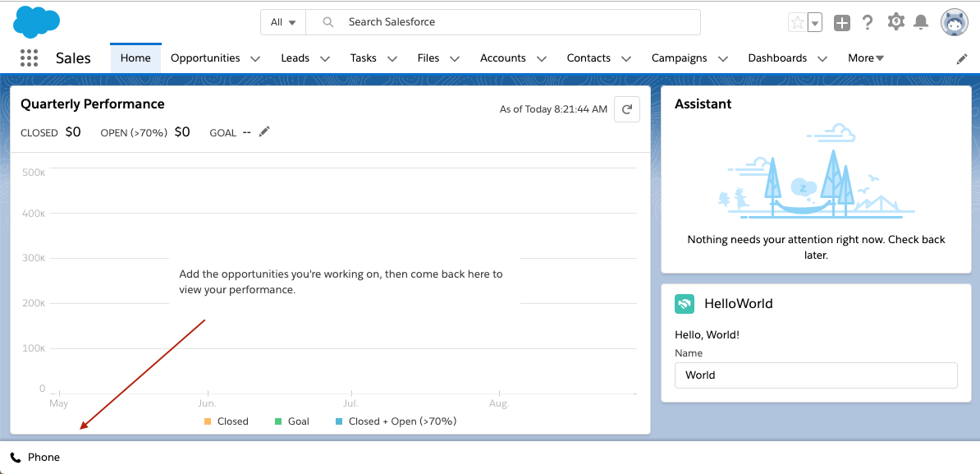Viewport: 980px width, 474px height.
Task: Expand the Dashboards chevron menu
Action: coord(822,59)
